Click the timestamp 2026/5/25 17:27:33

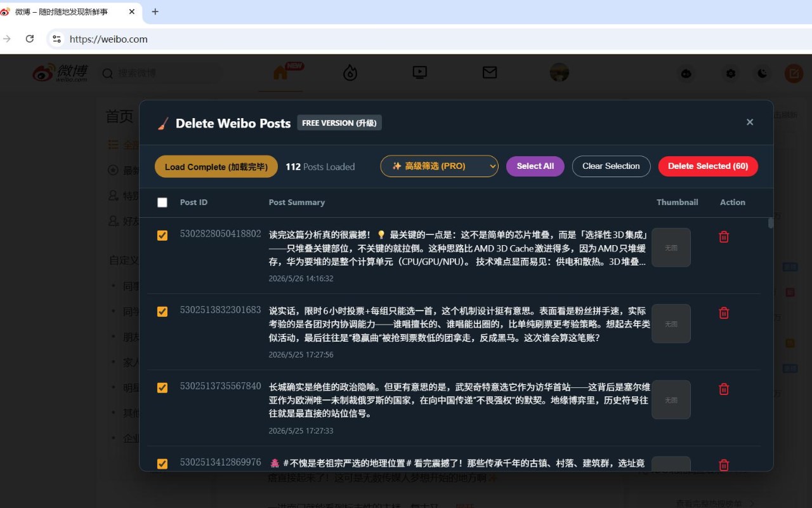[301, 431]
